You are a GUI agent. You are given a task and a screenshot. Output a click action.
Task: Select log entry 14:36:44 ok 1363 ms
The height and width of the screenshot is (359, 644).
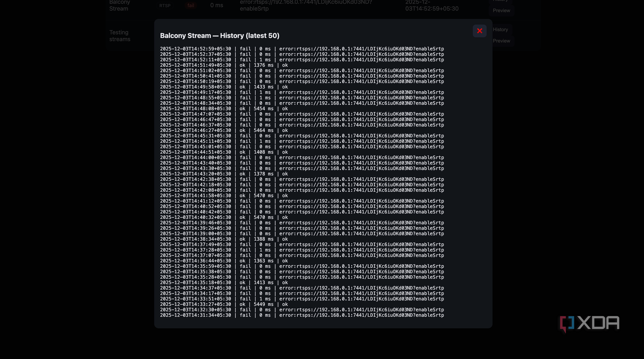click(x=224, y=261)
